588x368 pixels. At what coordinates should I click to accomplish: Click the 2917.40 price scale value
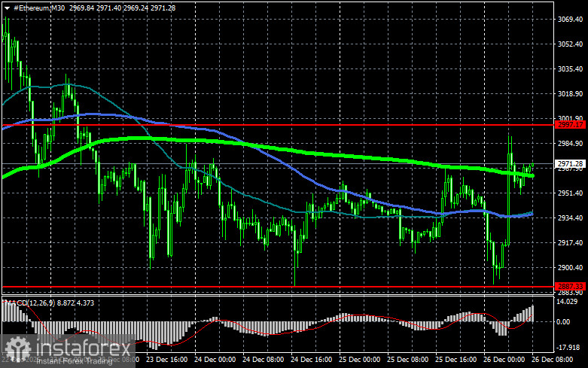point(570,243)
